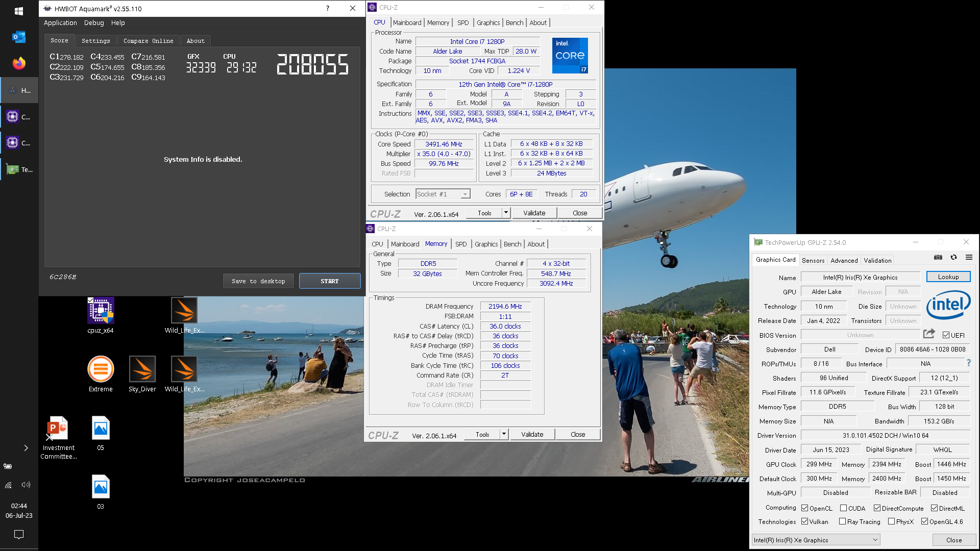This screenshot has height=551, width=980.
Task: Toggle the DirectCompute checkbox
Action: (877, 508)
